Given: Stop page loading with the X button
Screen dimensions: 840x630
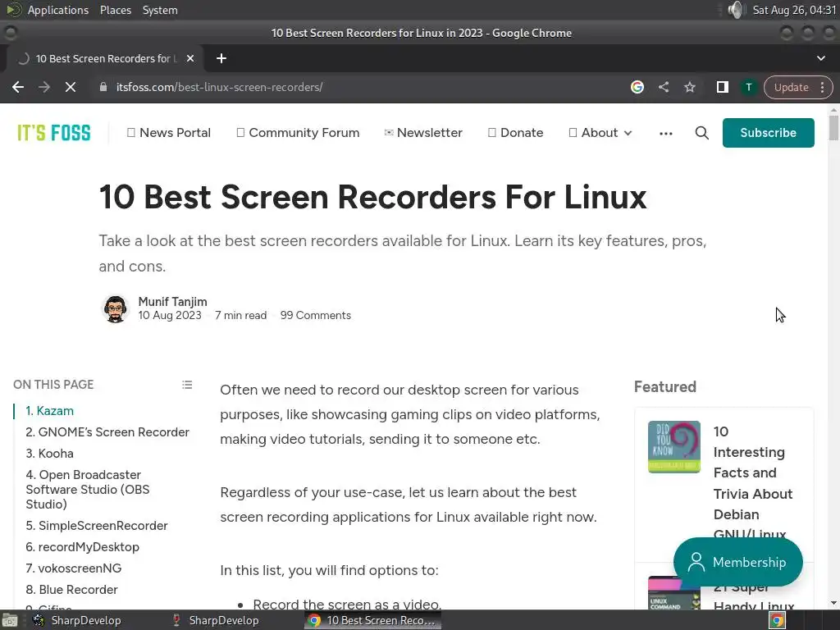Looking at the screenshot, I should (71, 87).
